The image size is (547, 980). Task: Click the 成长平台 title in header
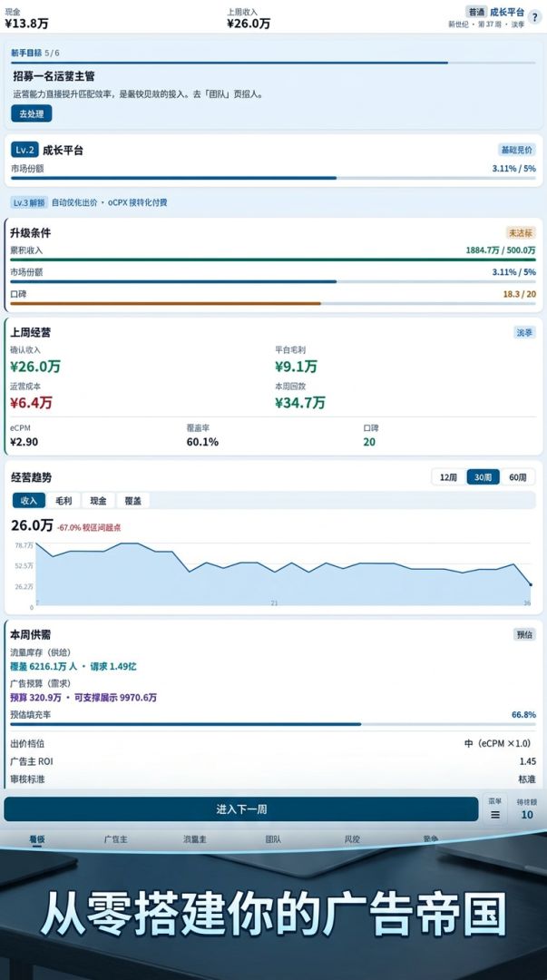tap(507, 12)
